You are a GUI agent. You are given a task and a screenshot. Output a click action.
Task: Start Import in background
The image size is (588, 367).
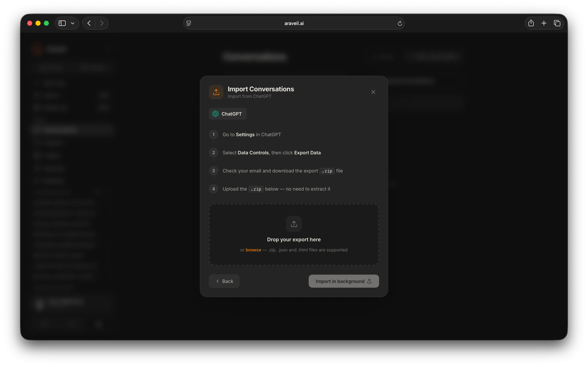[343, 281]
